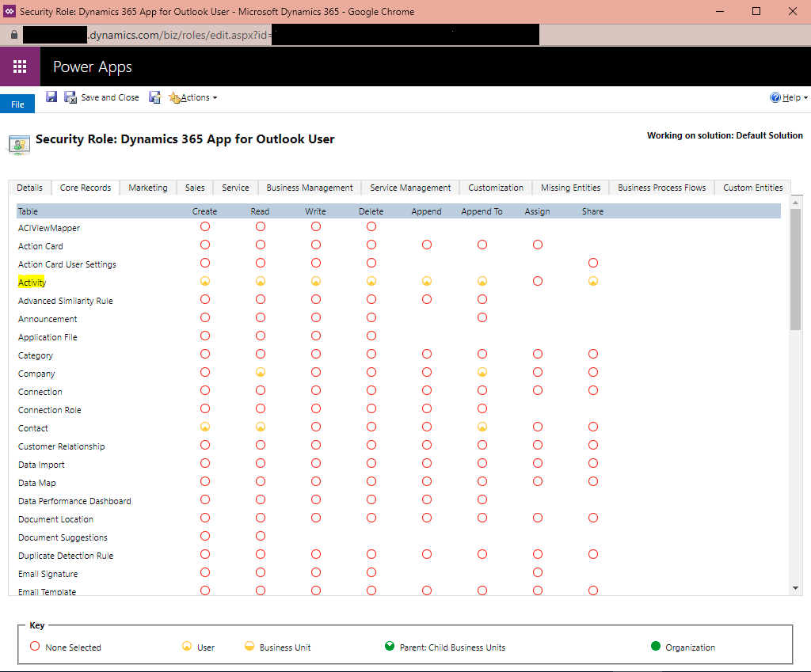Enable Create permission for Contact
Image resolution: width=811 pixels, height=672 pixels.
205,426
